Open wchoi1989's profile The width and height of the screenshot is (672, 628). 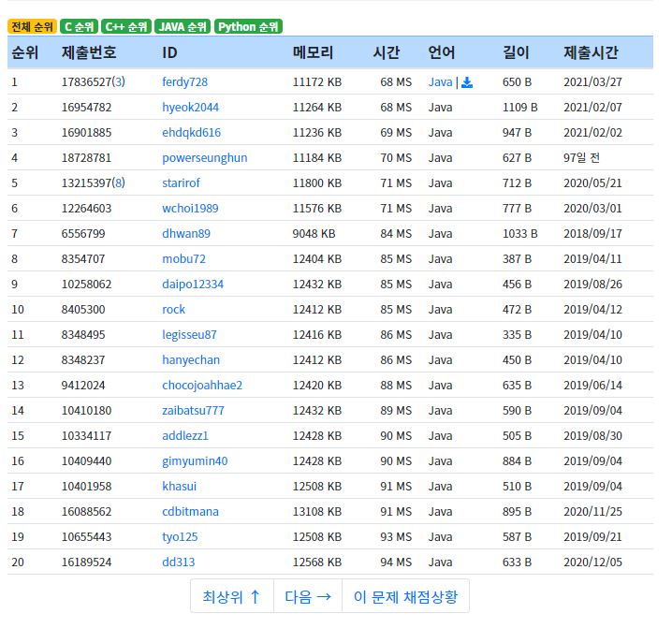pos(190,209)
